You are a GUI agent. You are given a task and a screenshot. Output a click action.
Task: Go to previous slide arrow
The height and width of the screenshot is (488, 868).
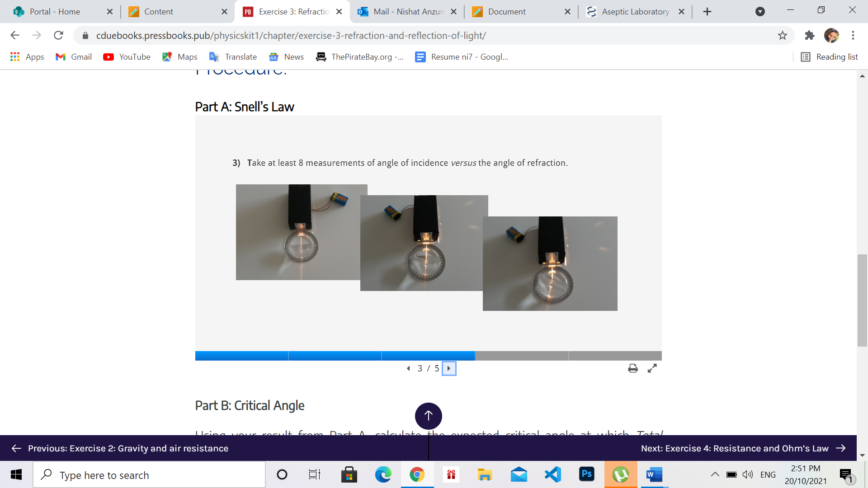pos(408,368)
